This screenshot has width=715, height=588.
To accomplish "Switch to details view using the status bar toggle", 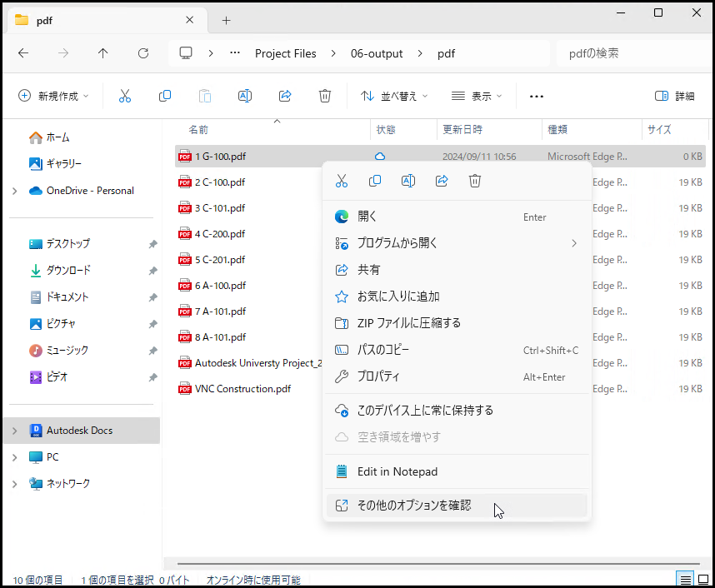I will (x=685, y=578).
